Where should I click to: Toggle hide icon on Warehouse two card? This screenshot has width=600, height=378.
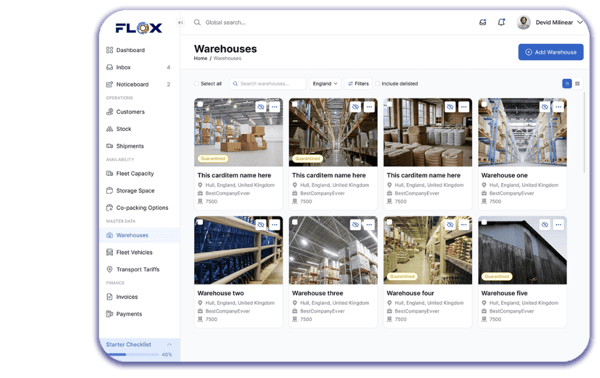[x=261, y=225]
